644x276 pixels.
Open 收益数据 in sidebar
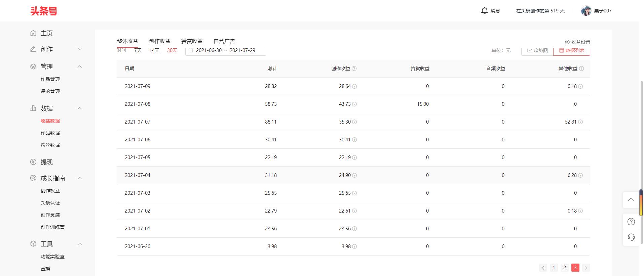[x=50, y=121]
